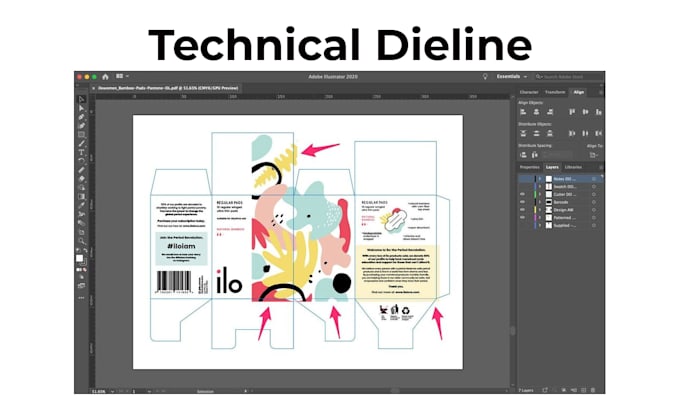680x409 pixels.
Task: Click Horizontal Distribute Space icon
Action: coord(535,155)
